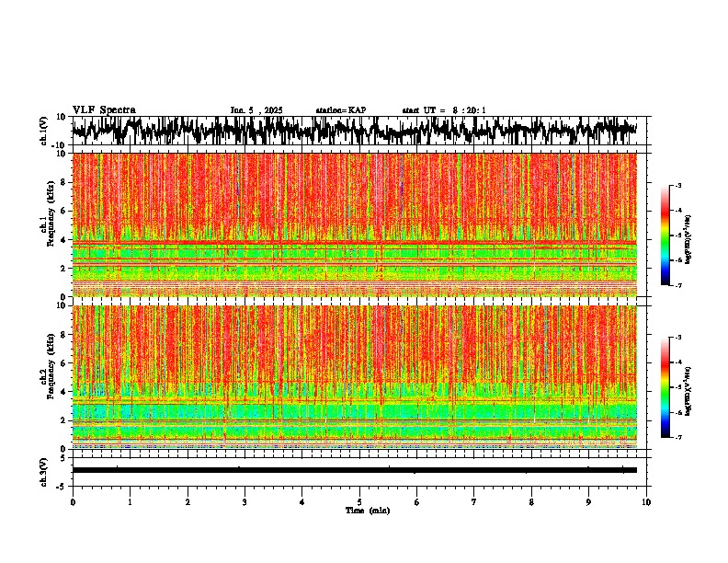Click the date text 'Jan. 5, 2025'
Viewport: 728px width, 563px height.
[256, 110]
